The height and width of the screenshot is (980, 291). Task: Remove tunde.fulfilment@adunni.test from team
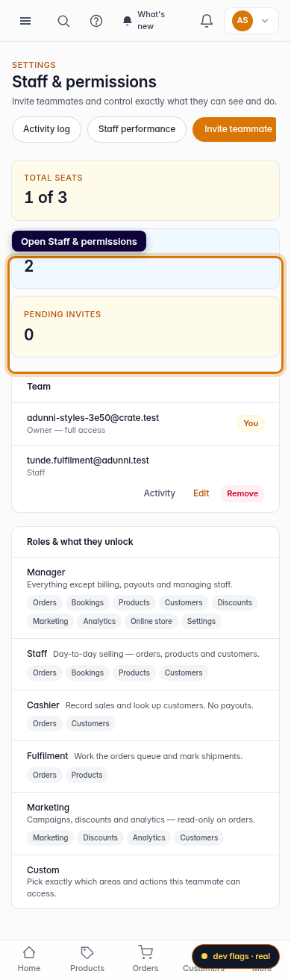pos(242,493)
